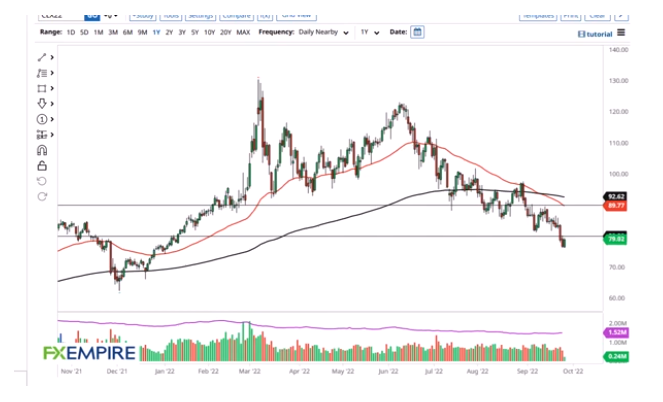The width and height of the screenshot is (663, 402).
Task: Click the redo arrow icon
Action: [42, 197]
